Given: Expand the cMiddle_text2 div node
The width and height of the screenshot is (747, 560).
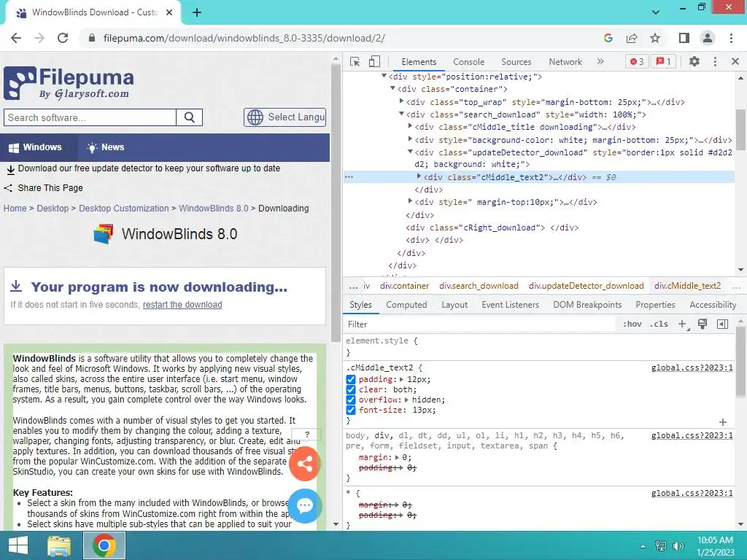Looking at the screenshot, I should [x=419, y=176].
